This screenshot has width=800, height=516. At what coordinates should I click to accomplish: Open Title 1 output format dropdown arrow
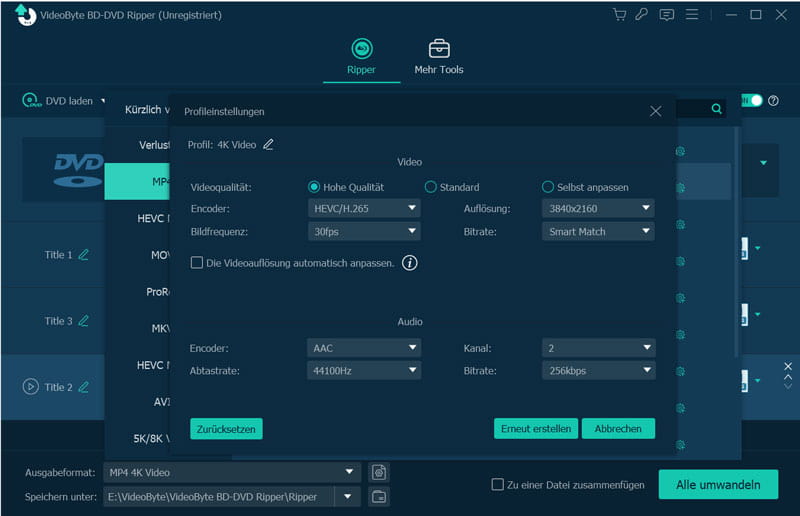click(x=758, y=248)
